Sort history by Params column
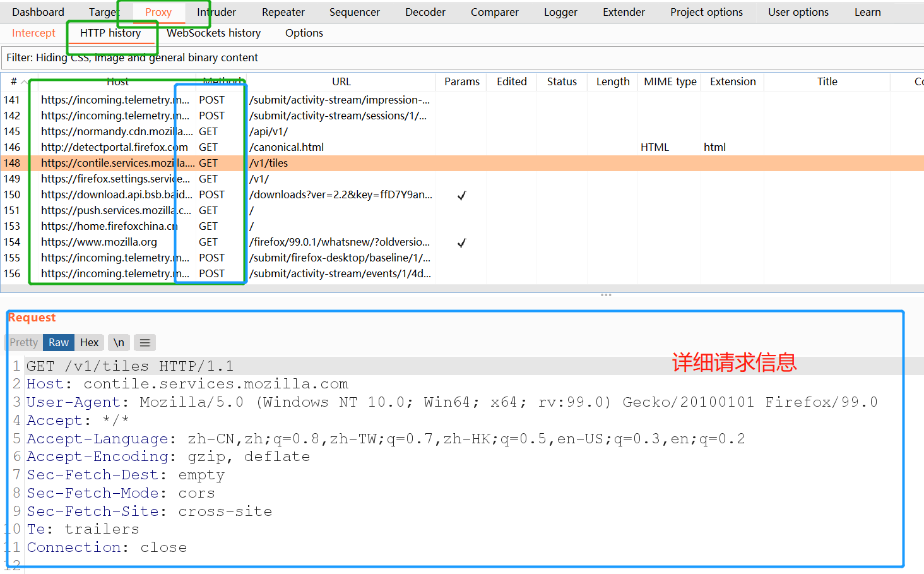 462,81
